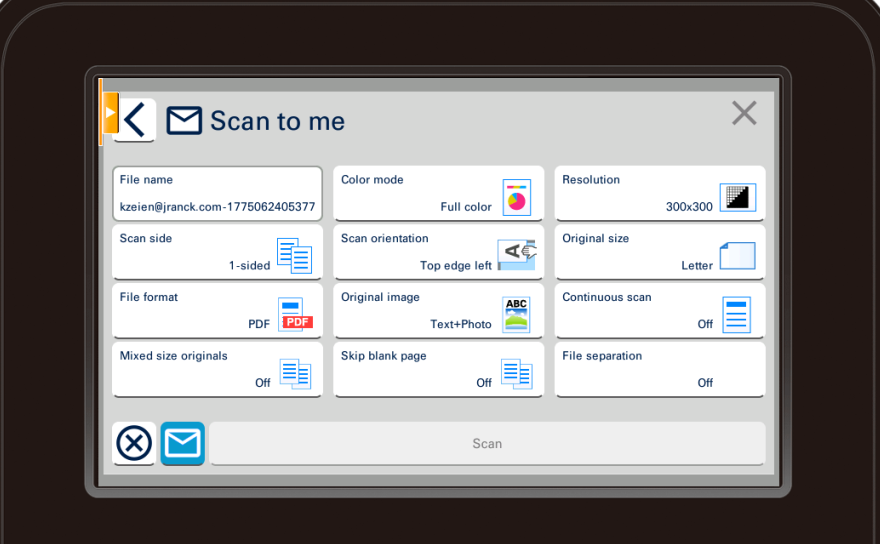Open the Original size Letter option
Viewport: 880px width, 544px height.
(x=660, y=252)
